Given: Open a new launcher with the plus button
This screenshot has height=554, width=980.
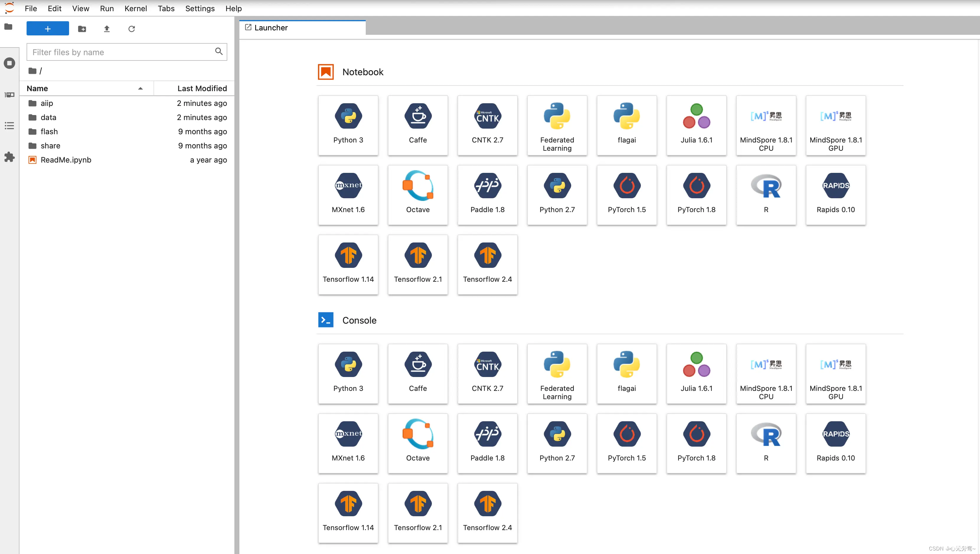Looking at the screenshot, I should [48, 29].
